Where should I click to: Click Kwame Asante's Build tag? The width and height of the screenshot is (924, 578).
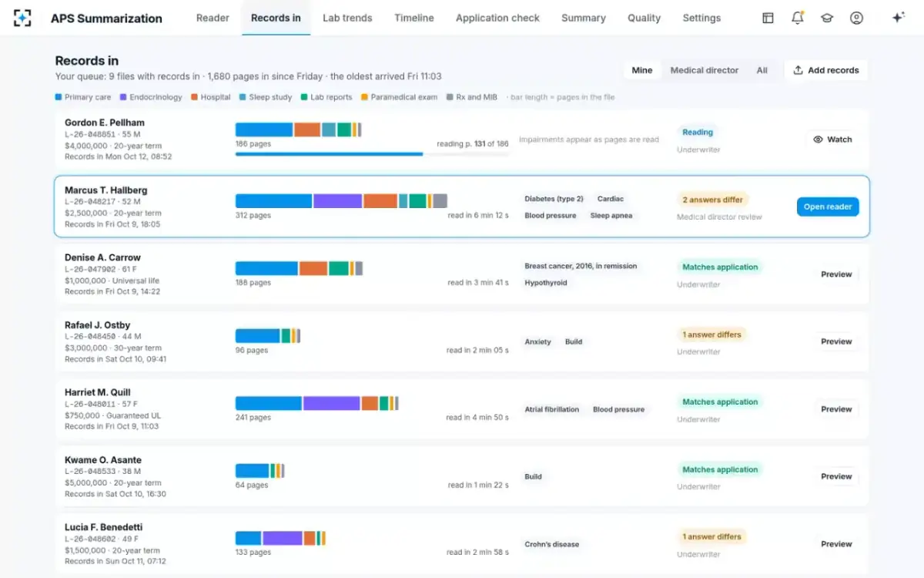(x=534, y=476)
